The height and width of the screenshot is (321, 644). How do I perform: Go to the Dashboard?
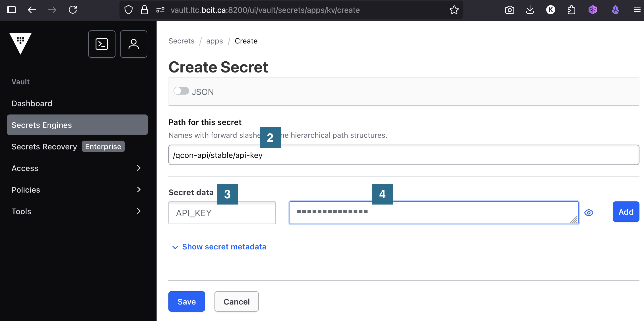coord(32,103)
